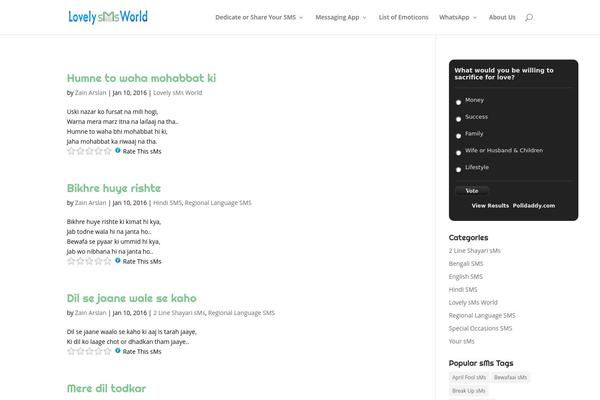Screen dimensions: 600x400
Task: Select the Bewafaai sMs tag
Action: click(510, 377)
